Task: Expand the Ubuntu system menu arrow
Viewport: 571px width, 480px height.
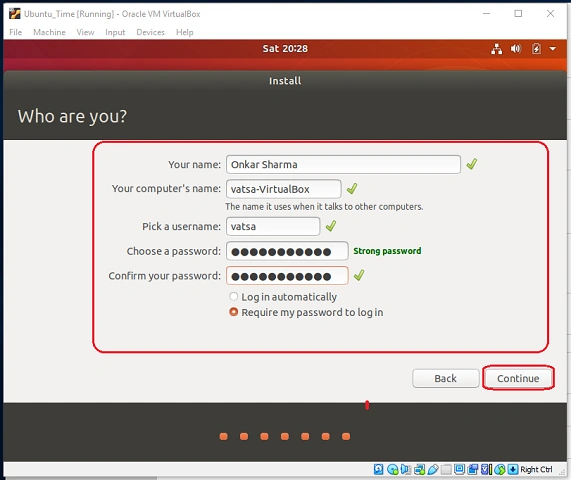Action: [x=553, y=48]
